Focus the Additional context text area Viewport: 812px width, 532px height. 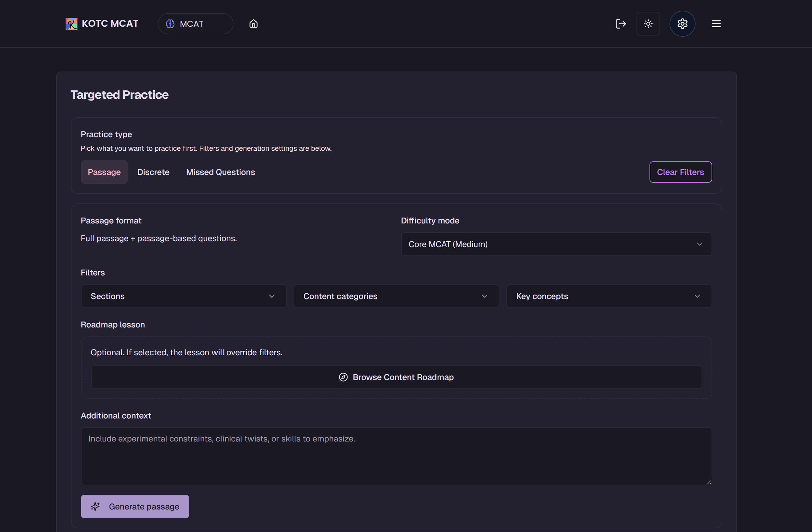coord(396,456)
